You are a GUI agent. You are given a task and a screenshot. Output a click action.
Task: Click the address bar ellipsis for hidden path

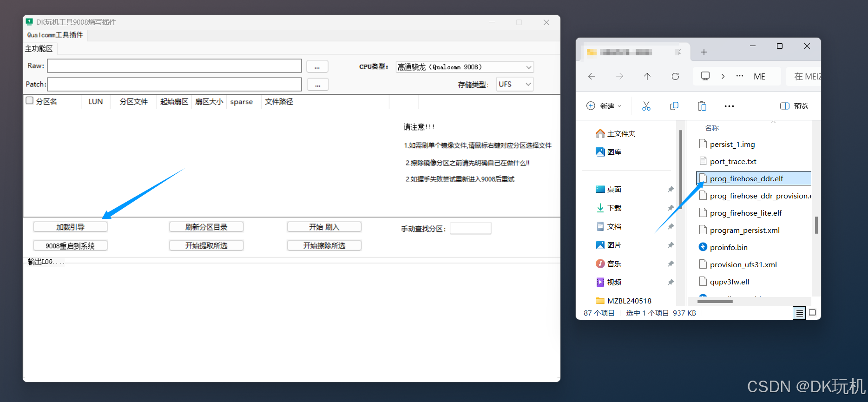(740, 76)
